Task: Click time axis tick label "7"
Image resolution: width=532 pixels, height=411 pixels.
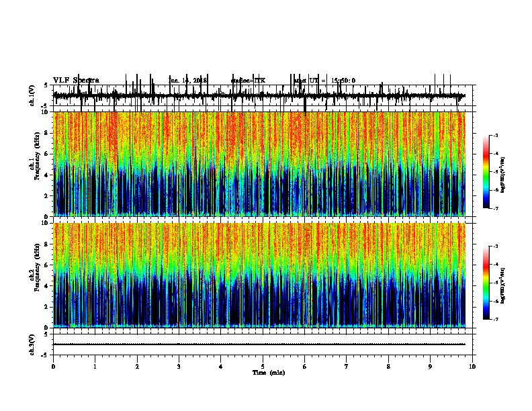Action: 347,367
